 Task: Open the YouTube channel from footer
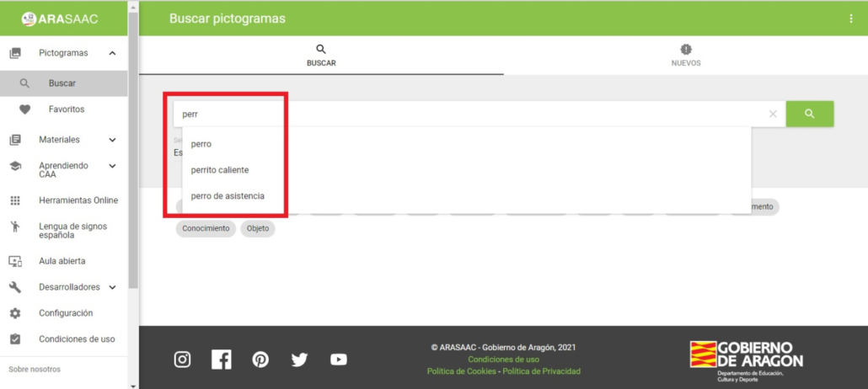tap(338, 360)
